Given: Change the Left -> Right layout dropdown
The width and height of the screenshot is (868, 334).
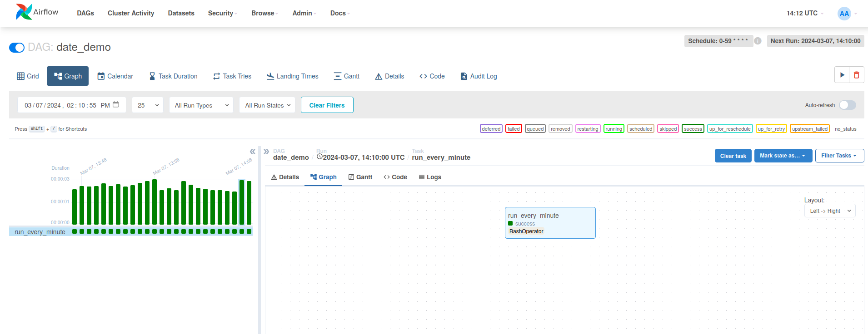Looking at the screenshot, I should 829,211.
